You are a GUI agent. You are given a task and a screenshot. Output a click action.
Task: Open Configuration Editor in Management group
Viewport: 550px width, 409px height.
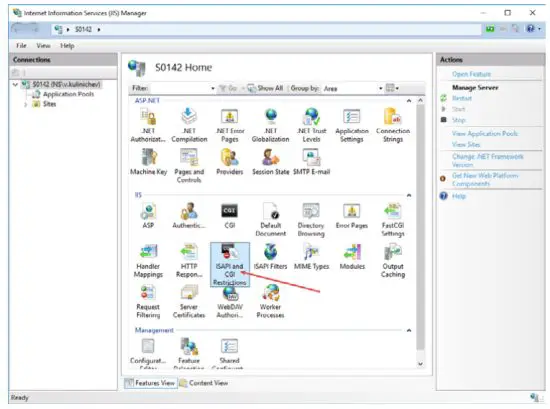point(148,353)
